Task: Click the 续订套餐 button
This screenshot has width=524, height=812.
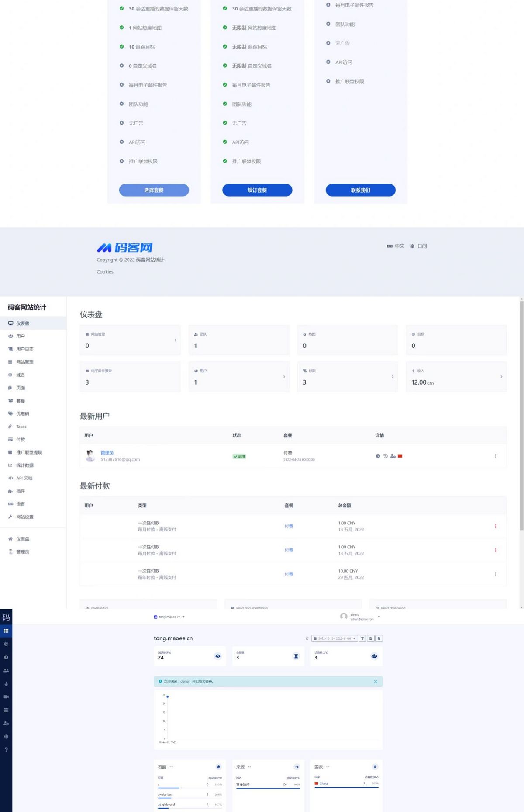Action: [257, 190]
